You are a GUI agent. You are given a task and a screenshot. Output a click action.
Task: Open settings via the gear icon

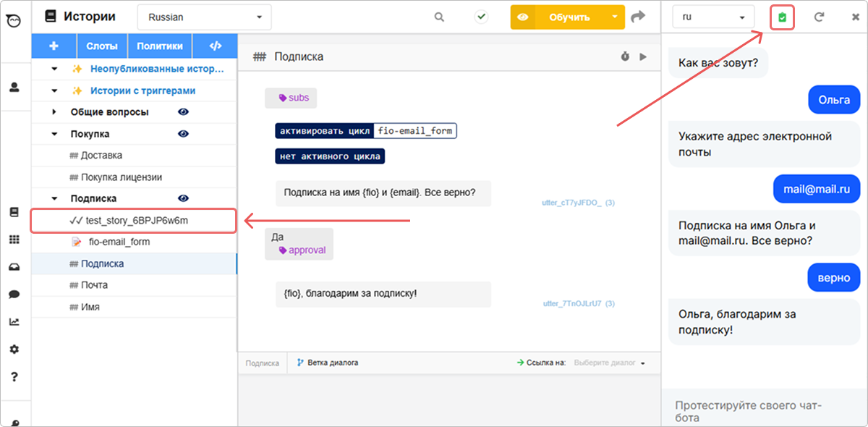point(14,349)
